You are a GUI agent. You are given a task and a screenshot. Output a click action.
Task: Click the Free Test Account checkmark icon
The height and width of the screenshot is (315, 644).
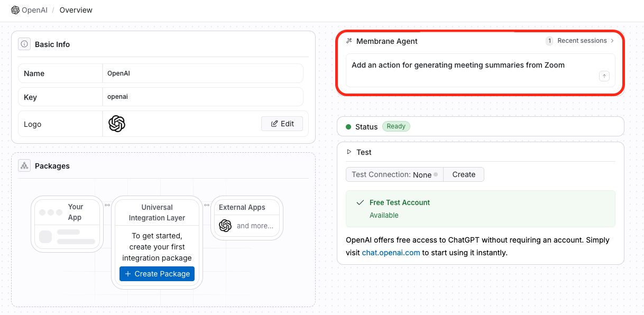coord(360,202)
